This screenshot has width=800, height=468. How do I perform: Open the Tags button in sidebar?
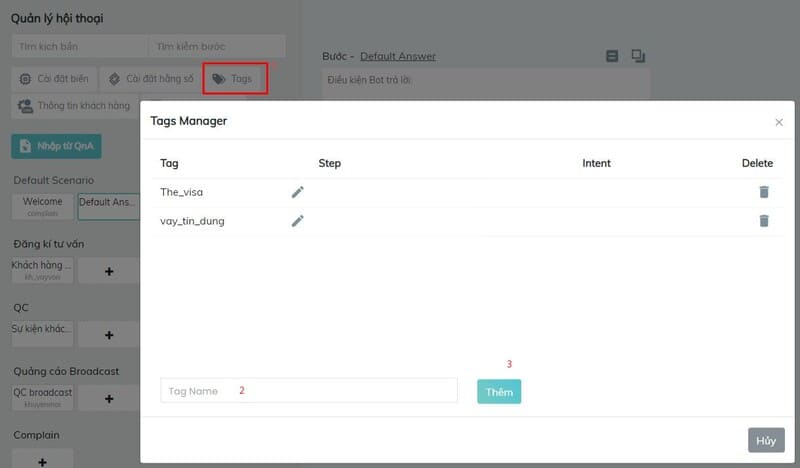[234, 78]
